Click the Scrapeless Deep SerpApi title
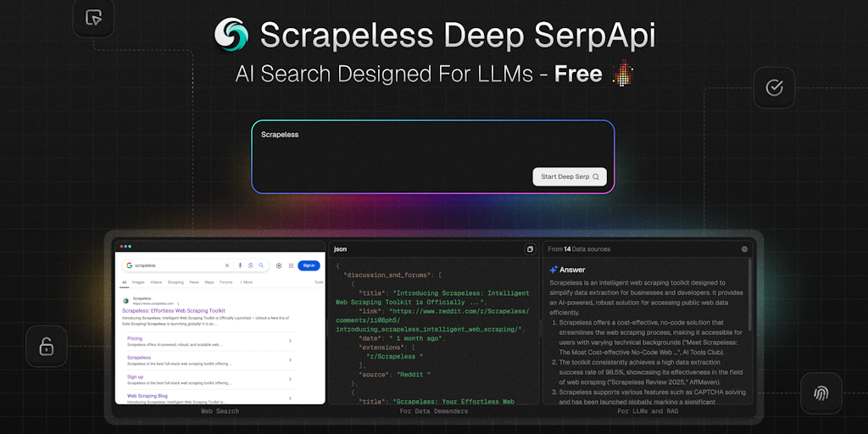Screen dimensions: 868x434 tap(458, 36)
